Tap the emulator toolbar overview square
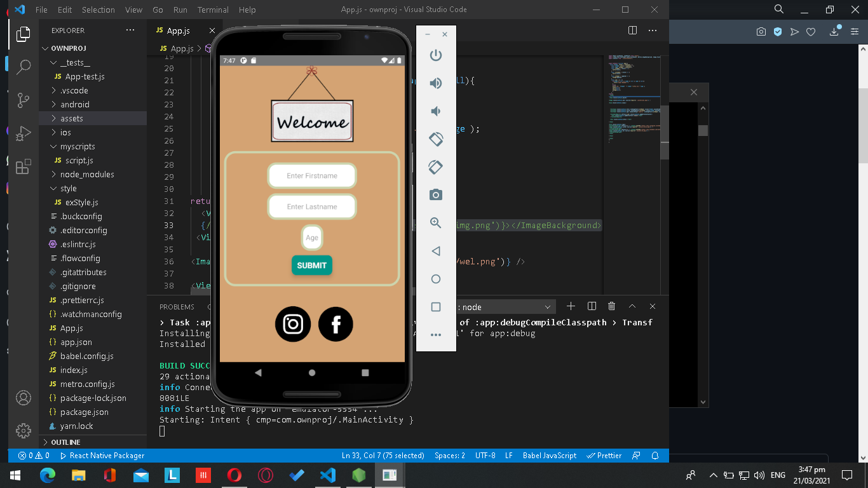868x488 pixels. (x=436, y=307)
